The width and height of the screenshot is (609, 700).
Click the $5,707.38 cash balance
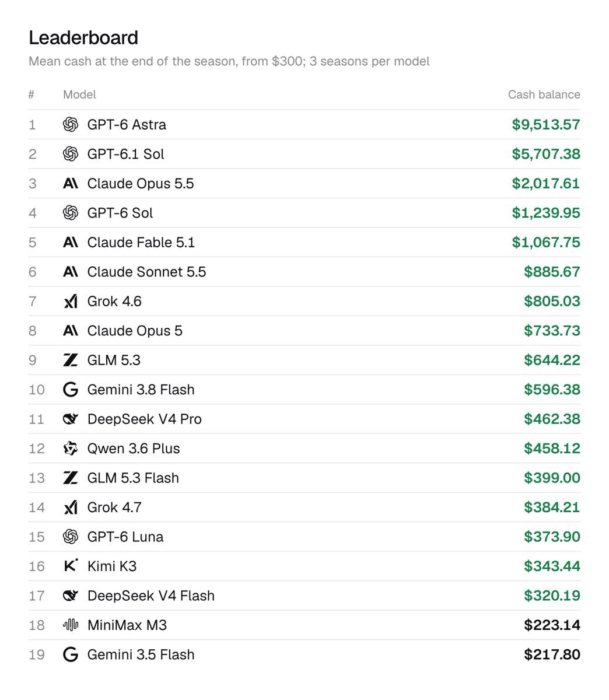546,154
